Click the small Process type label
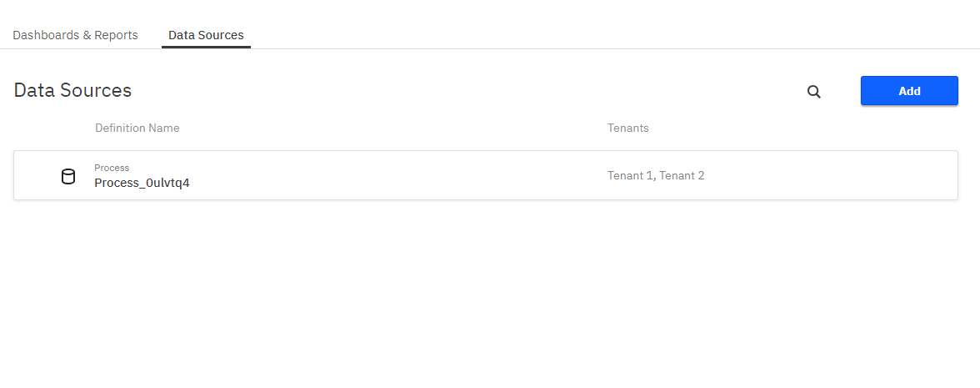The height and width of the screenshot is (388, 980). tap(112, 168)
